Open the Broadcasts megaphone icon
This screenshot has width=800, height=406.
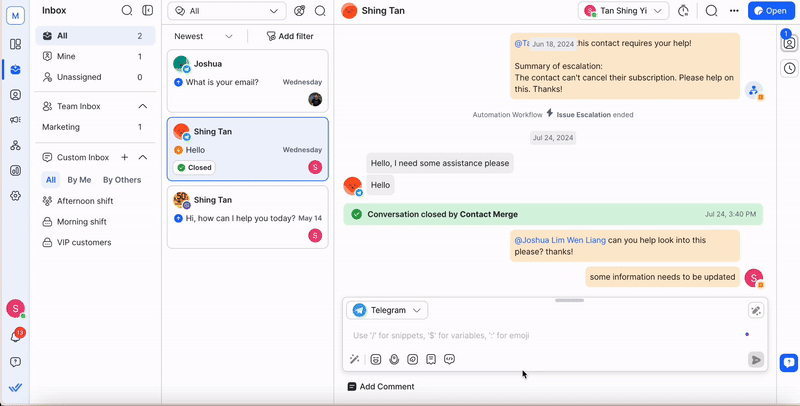(15, 120)
